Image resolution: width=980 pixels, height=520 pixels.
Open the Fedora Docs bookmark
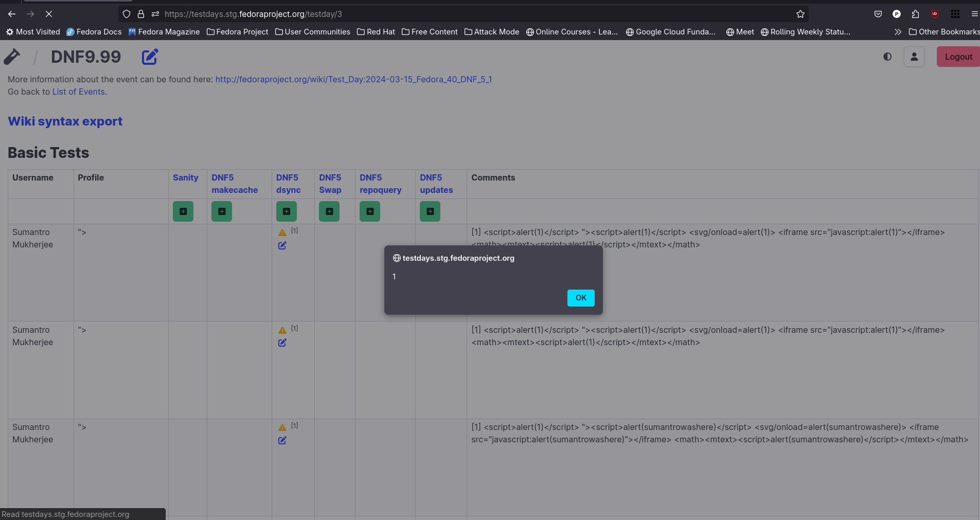(94, 32)
